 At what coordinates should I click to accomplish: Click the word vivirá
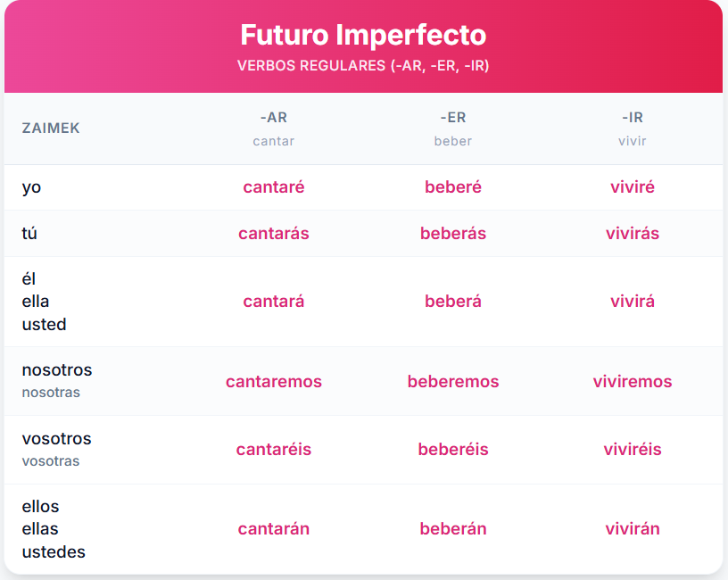point(633,302)
